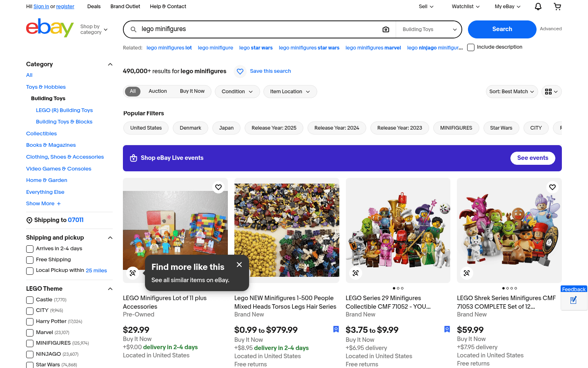This screenshot has height=368, width=588.
Task: Check the MINIFIGURES theme checkbox in sidebar
Action: tap(30, 343)
